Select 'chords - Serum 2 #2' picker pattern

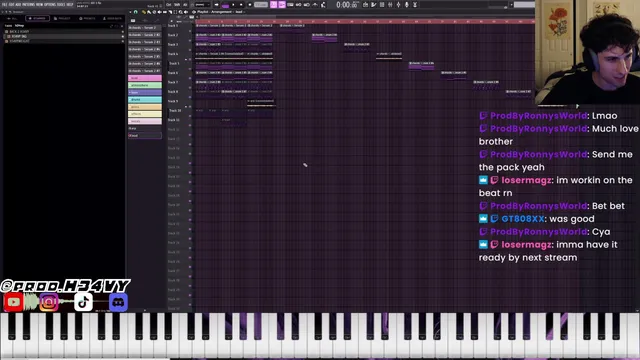point(145,35)
